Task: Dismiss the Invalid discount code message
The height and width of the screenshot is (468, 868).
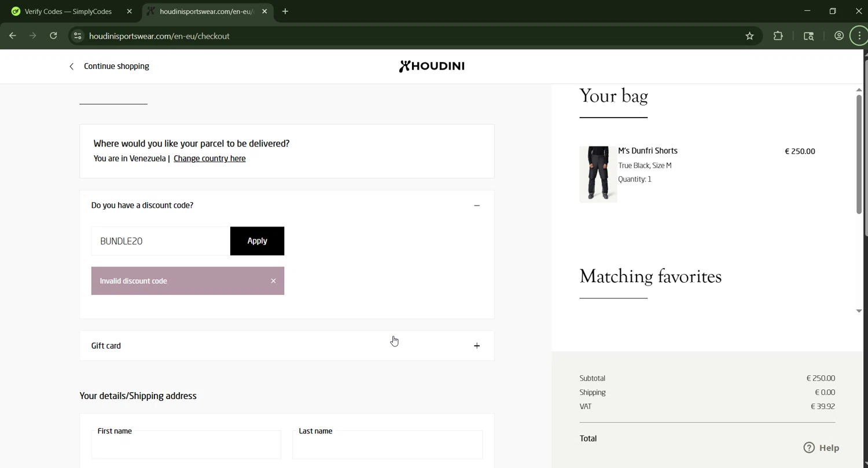Action: tap(273, 281)
